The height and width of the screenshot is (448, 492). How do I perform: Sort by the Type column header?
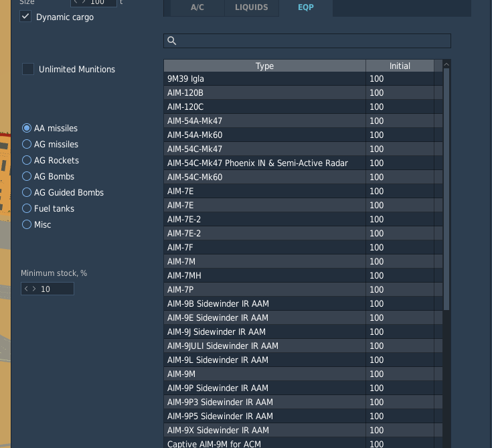tap(264, 66)
